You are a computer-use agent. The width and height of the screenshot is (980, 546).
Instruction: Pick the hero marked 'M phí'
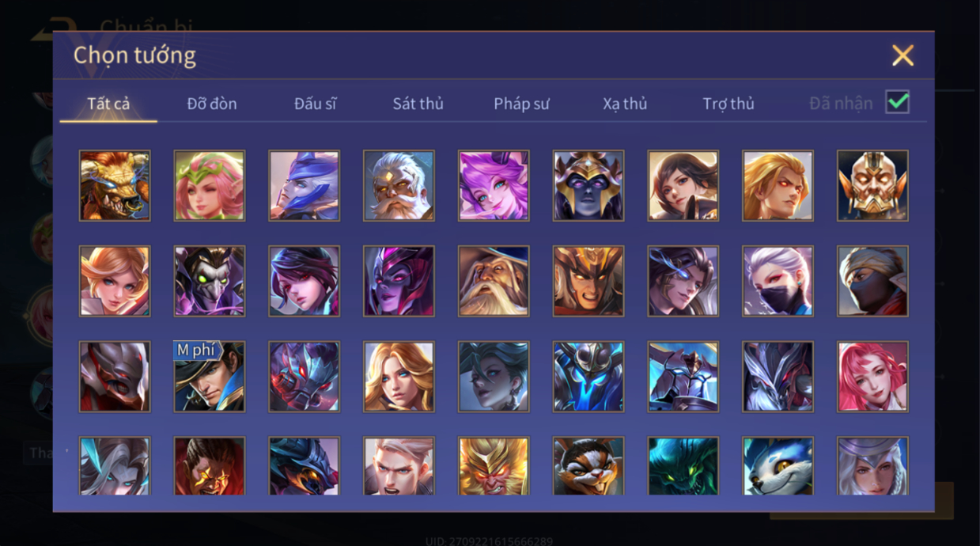coord(210,377)
